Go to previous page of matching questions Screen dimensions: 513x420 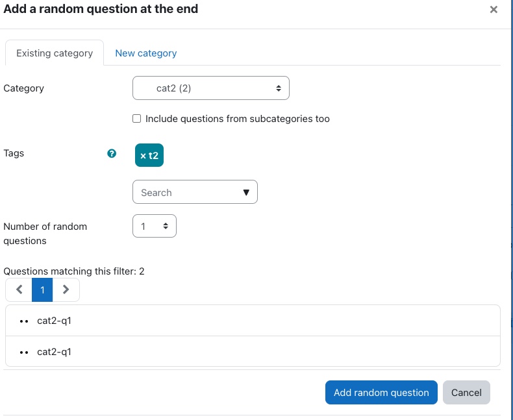click(19, 290)
